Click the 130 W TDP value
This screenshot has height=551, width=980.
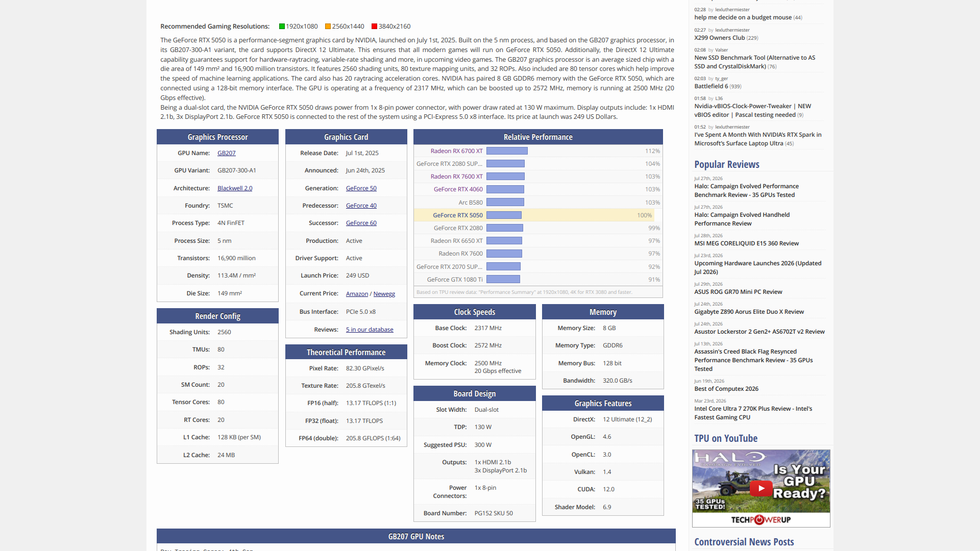[x=483, y=427]
